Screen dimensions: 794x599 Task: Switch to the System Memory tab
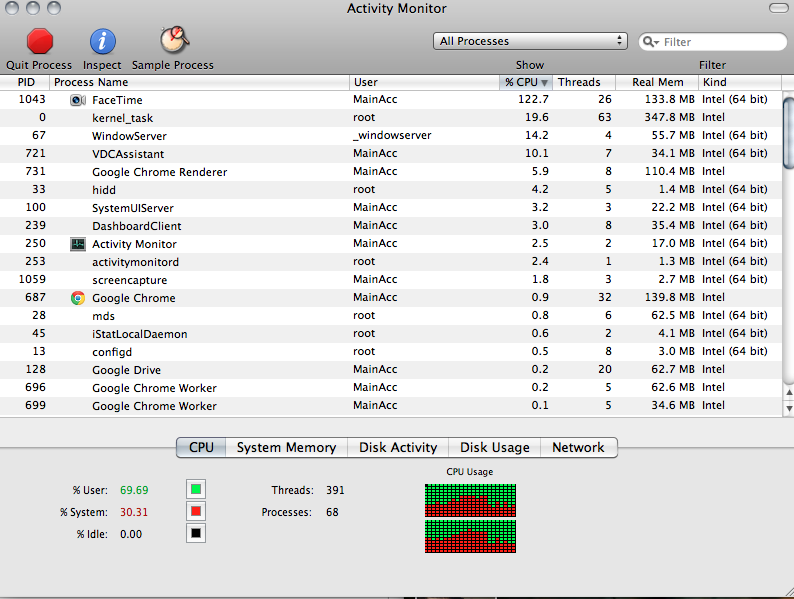point(286,448)
